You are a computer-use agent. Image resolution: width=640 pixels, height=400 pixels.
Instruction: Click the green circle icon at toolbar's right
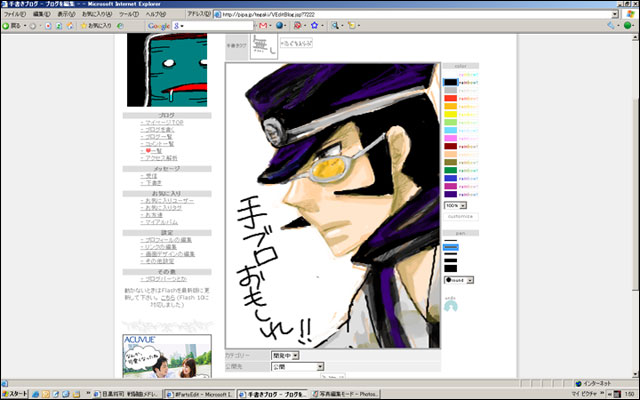[x=628, y=26]
